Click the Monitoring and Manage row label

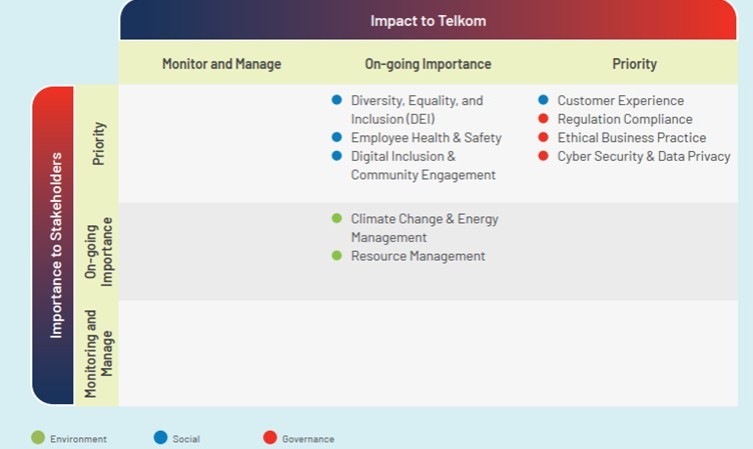(x=98, y=354)
